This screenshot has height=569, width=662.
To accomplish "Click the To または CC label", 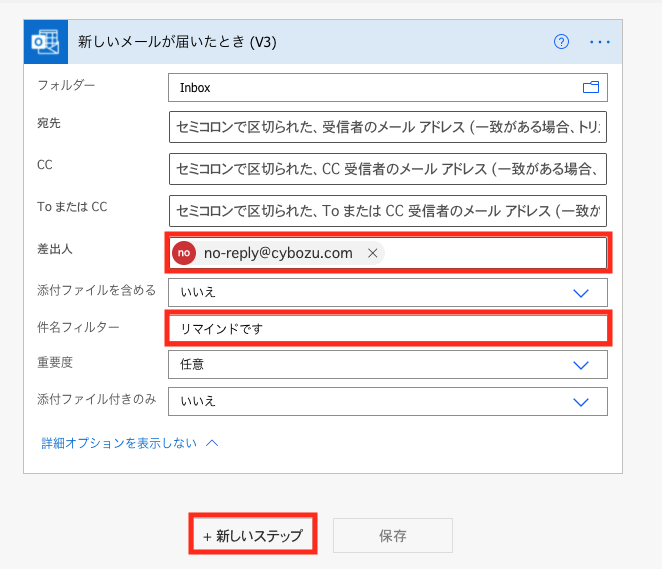I will (x=72, y=207).
